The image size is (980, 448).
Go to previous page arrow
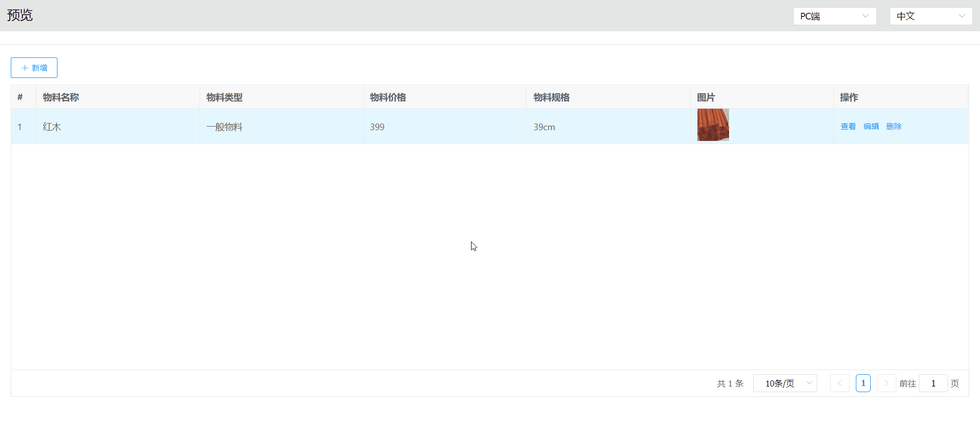click(x=839, y=383)
